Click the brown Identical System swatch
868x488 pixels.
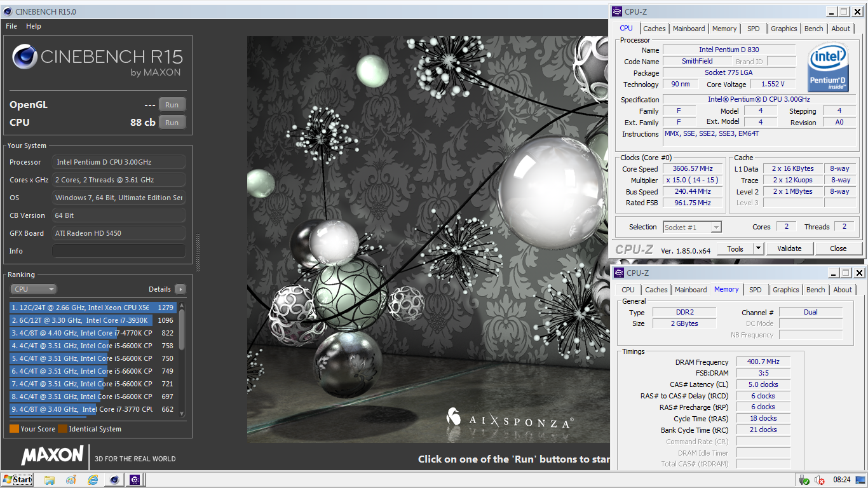tap(62, 429)
